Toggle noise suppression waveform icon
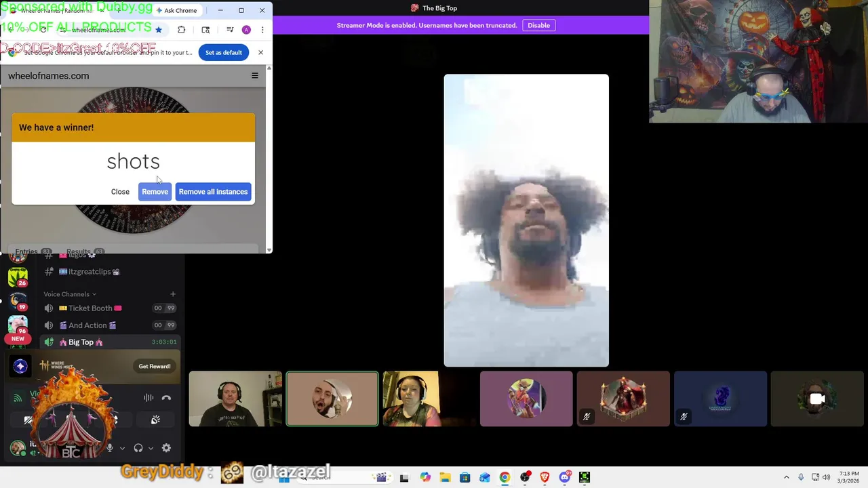 click(x=149, y=398)
